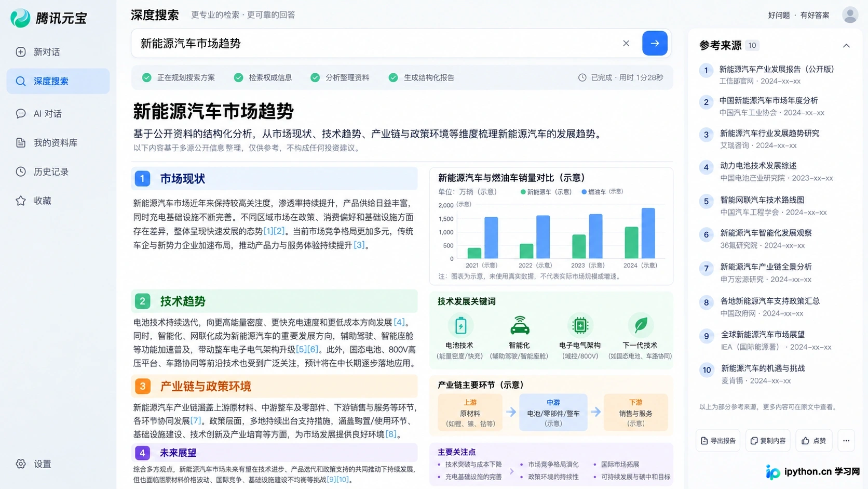Image resolution: width=868 pixels, height=489 pixels.
Task: Collapse the 参考来源 panel
Action: pos(846,46)
